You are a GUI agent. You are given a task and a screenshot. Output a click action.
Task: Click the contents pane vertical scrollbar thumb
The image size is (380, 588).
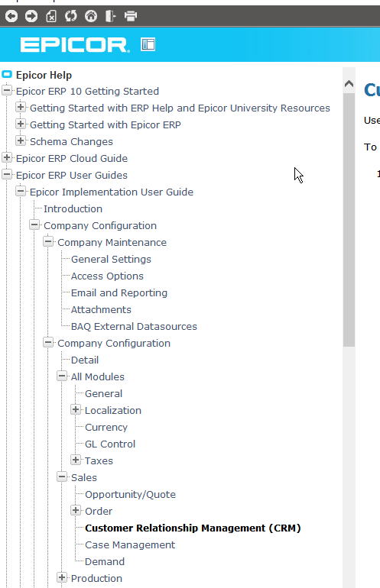click(x=349, y=220)
